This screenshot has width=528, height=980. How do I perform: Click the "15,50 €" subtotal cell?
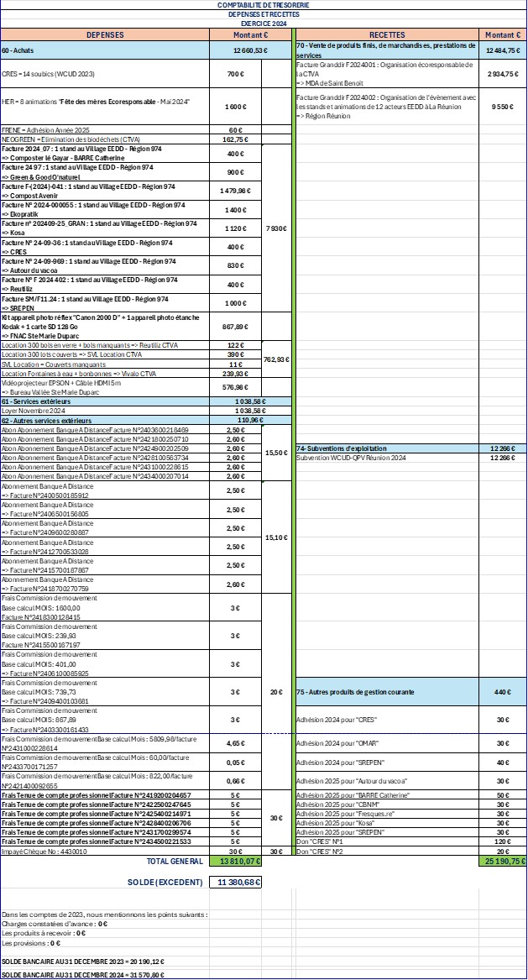click(276, 453)
